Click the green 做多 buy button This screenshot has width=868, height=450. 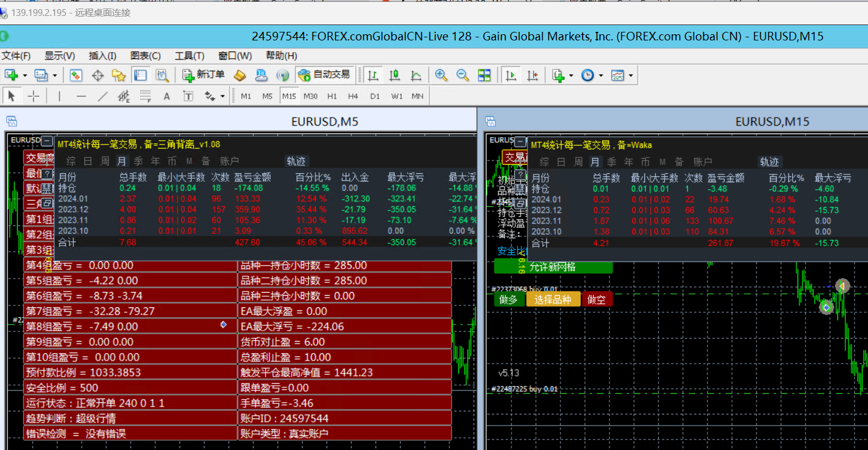509,299
